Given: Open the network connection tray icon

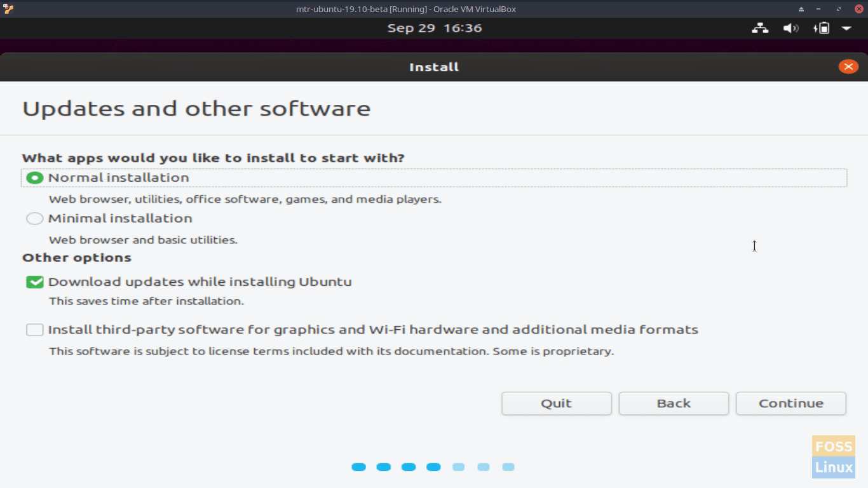Looking at the screenshot, I should click(760, 28).
